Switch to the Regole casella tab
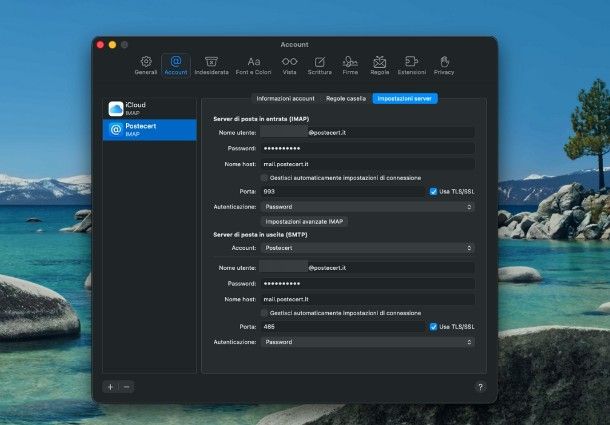Viewport: 610px width, 425px height. (345, 99)
